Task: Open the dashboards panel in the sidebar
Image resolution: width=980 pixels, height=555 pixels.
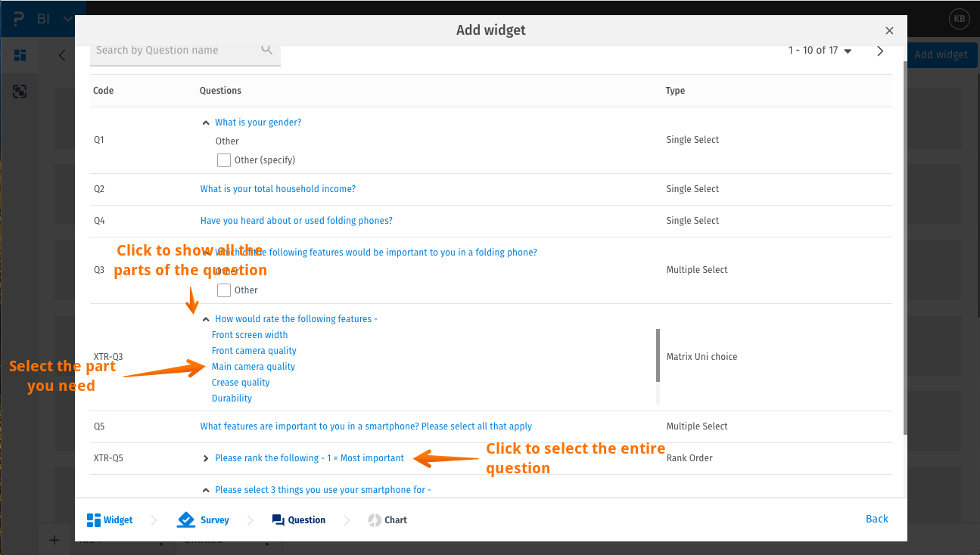Action: [x=20, y=55]
